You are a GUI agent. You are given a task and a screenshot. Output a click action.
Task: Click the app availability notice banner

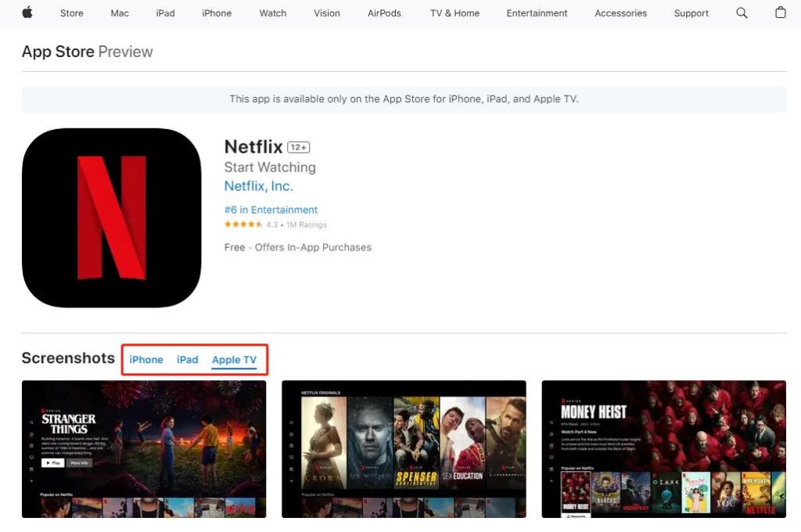pos(404,99)
